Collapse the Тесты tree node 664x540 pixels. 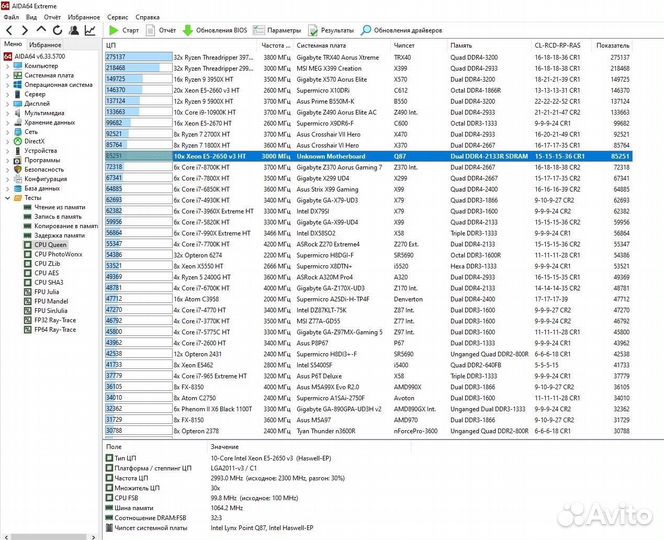[x=7, y=198]
